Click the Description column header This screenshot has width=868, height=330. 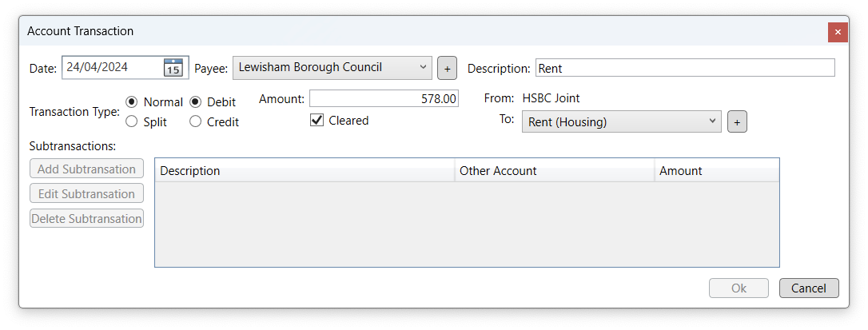click(x=305, y=170)
